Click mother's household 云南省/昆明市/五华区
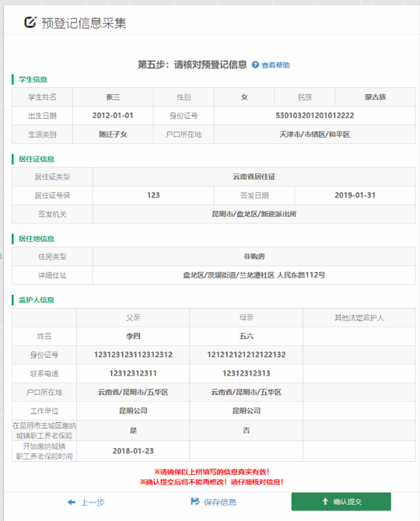 [247, 392]
